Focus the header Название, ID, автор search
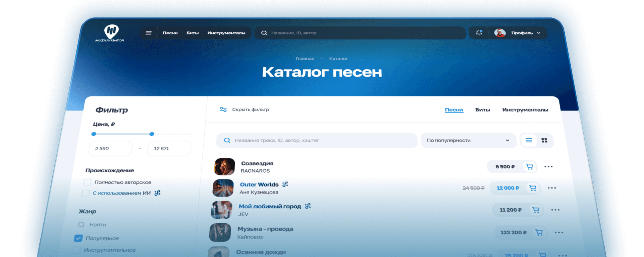Image resolution: width=644 pixels, height=257 pixels. pyautogui.click(x=360, y=33)
